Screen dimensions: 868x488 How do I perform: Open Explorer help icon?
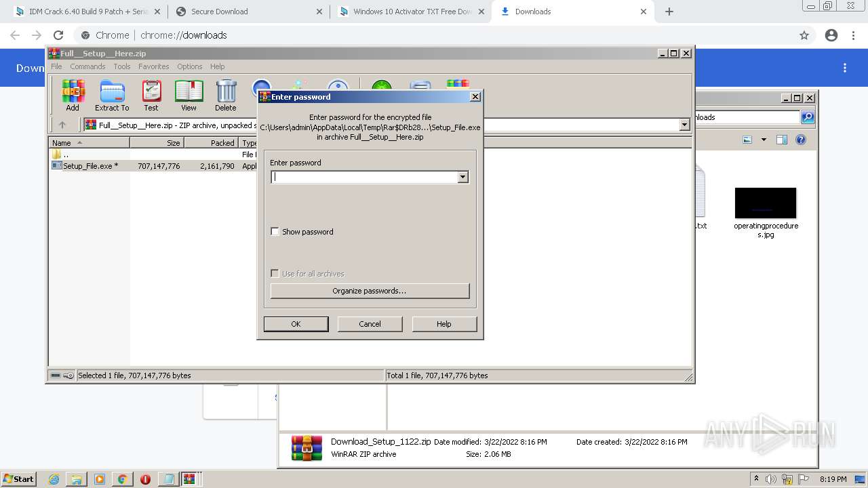801,140
